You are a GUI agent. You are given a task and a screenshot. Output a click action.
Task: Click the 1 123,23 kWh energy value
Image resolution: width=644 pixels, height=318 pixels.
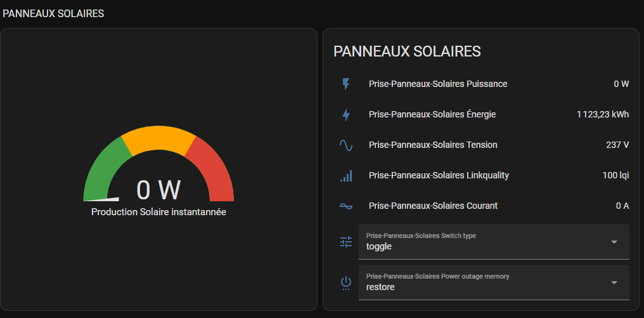(603, 114)
